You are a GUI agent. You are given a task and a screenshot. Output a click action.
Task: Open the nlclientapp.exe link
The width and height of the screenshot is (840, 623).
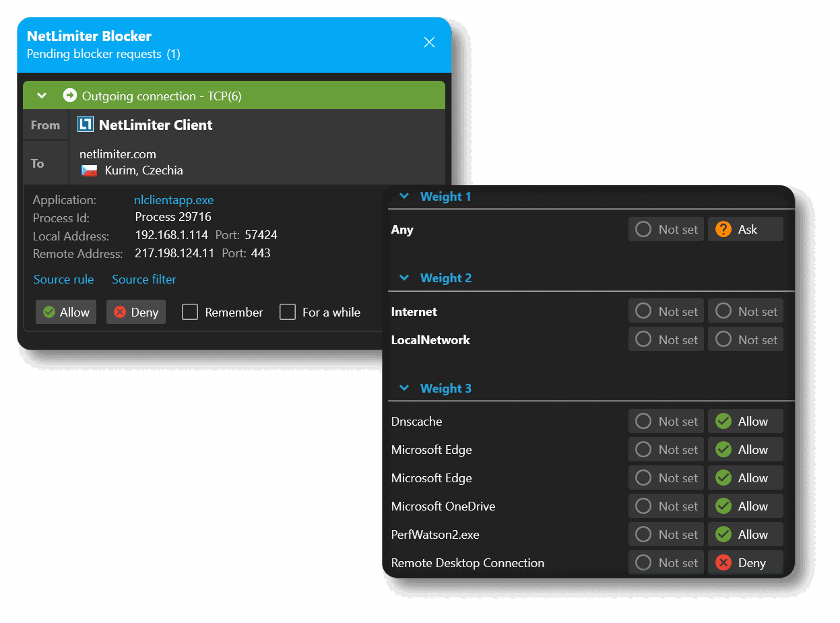tap(174, 199)
